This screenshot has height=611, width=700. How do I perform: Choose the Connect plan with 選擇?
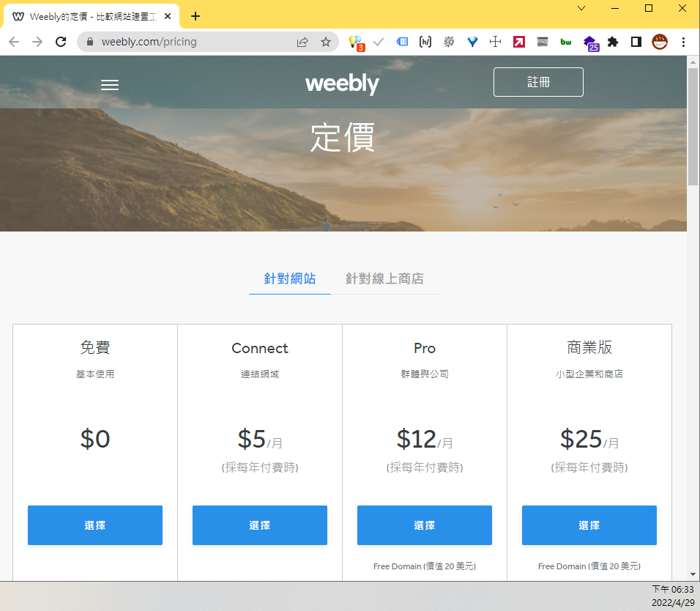260,525
